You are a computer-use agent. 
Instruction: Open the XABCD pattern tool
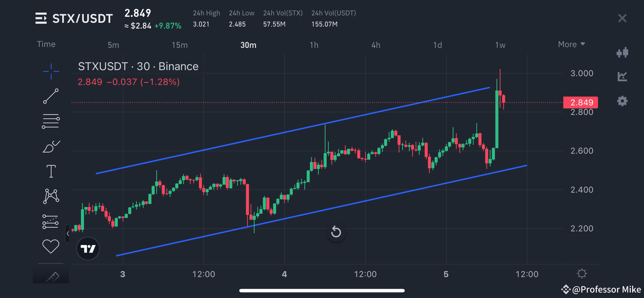pyautogui.click(x=51, y=196)
